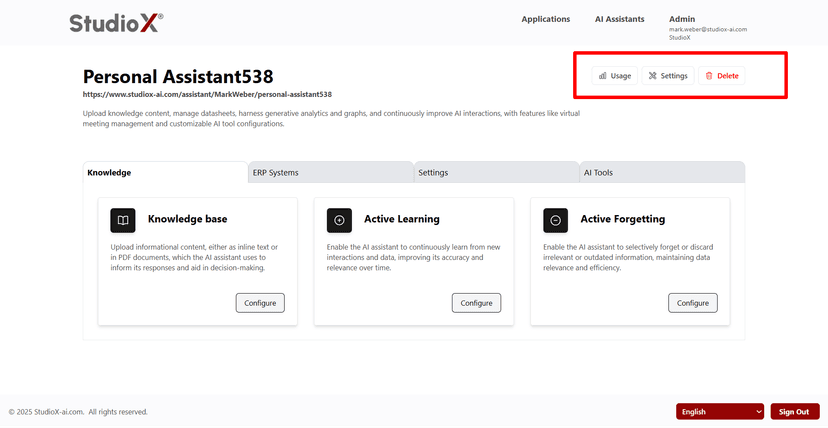Open the AI Assistants menu
Screen dimensions: 828x428
(x=619, y=19)
